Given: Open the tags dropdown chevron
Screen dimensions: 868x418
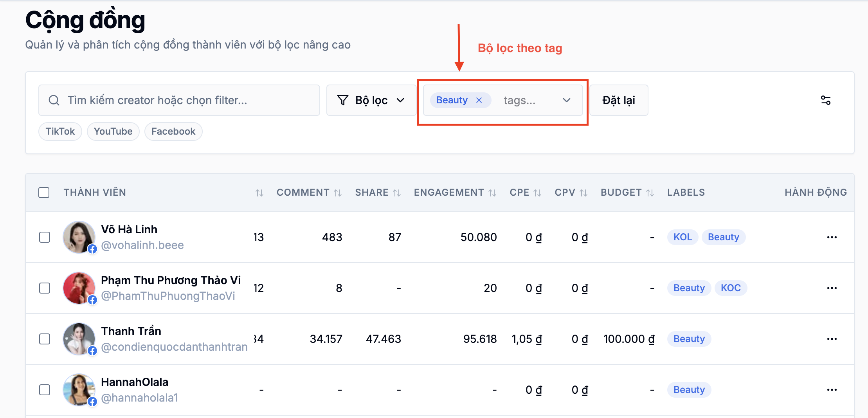Looking at the screenshot, I should coord(566,100).
